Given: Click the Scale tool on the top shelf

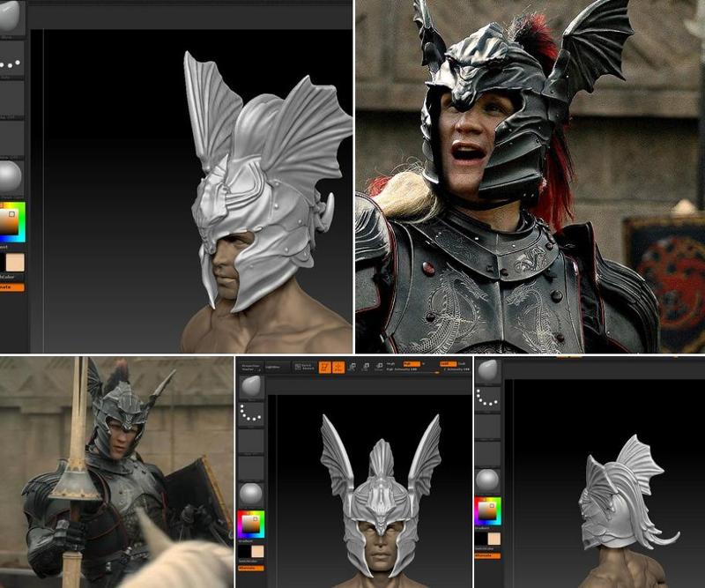Looking at the screenshot, I should click(367, 365).
